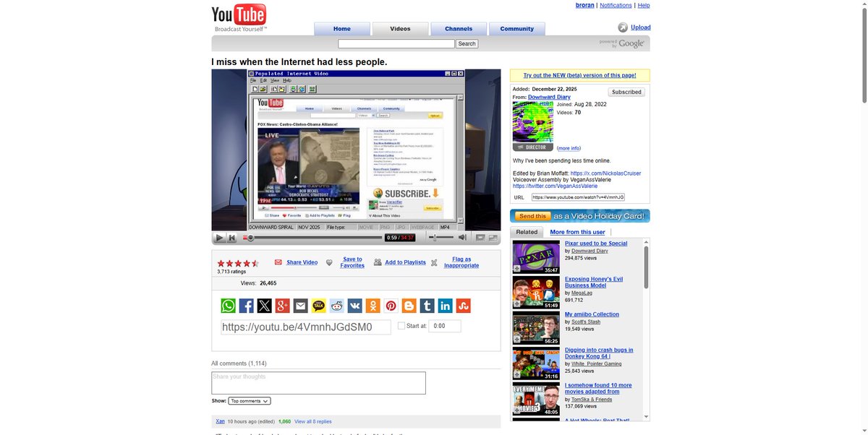
Task: Click the Send this holiday card button
Action: pos(532,216)
